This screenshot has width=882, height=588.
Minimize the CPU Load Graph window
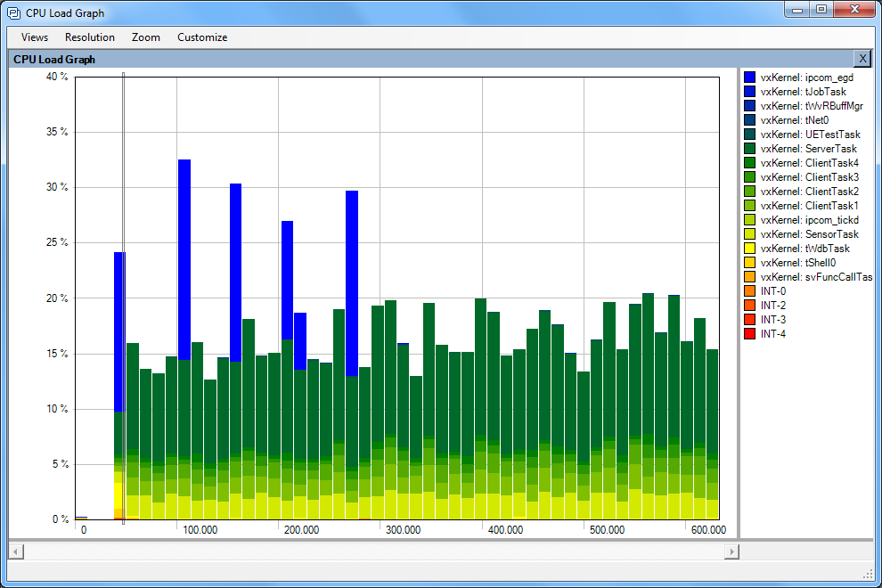[x=797, y=10]
